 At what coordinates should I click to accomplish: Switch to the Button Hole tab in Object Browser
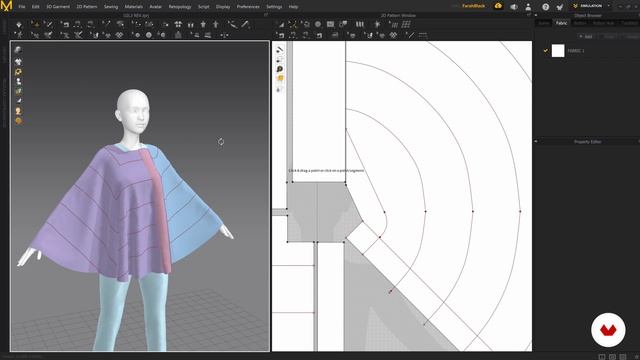tap(604, 23)
